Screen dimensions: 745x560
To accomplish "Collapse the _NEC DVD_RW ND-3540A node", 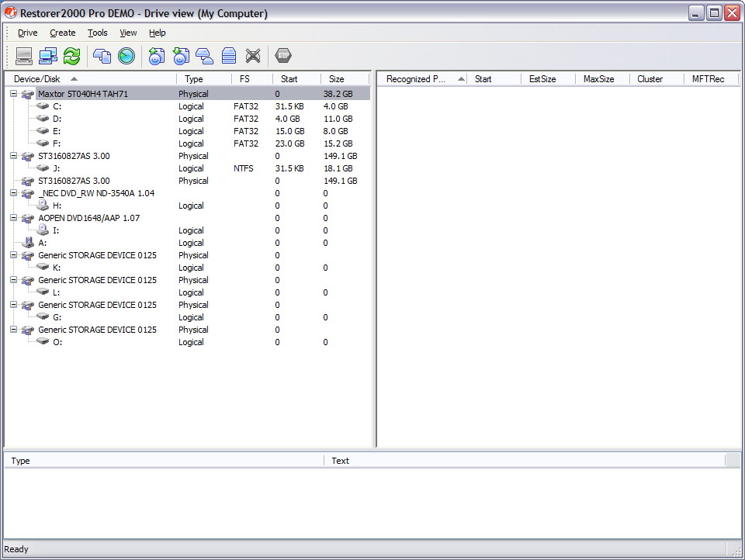I will point(14,193).
